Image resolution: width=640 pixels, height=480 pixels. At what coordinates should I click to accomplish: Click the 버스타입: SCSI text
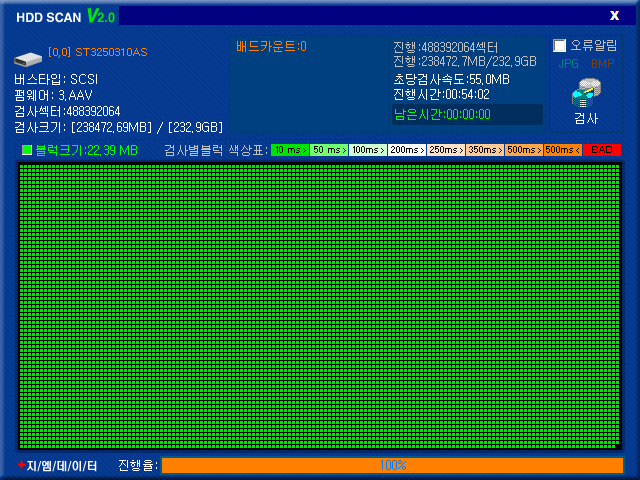[56, 79]
